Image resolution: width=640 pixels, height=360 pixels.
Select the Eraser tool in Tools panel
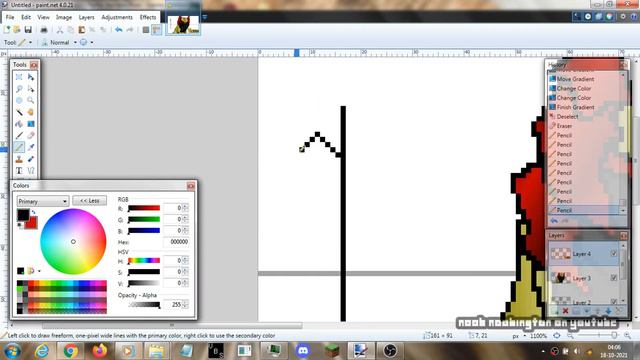coord(31,136)
